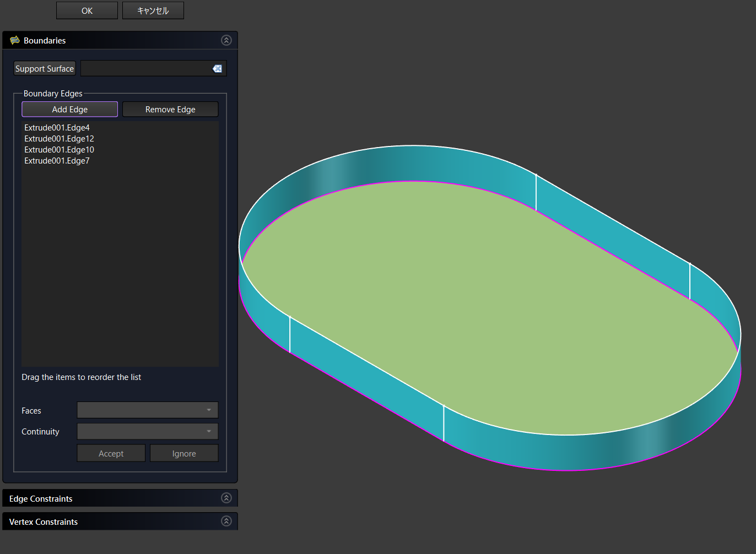Open the Faces dropdown

pyautogui.click(x=147, y=410)
